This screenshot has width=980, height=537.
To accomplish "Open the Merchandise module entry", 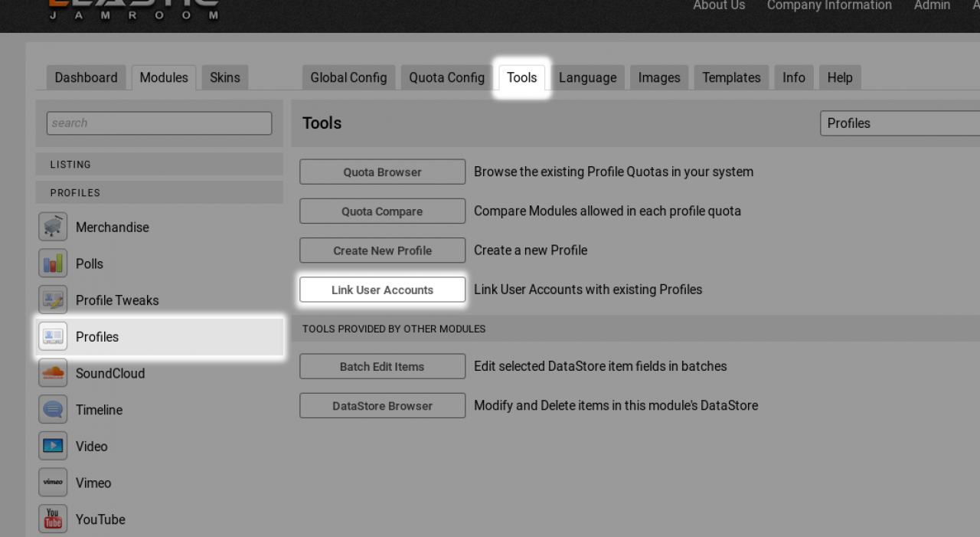I will coord(113,228).
